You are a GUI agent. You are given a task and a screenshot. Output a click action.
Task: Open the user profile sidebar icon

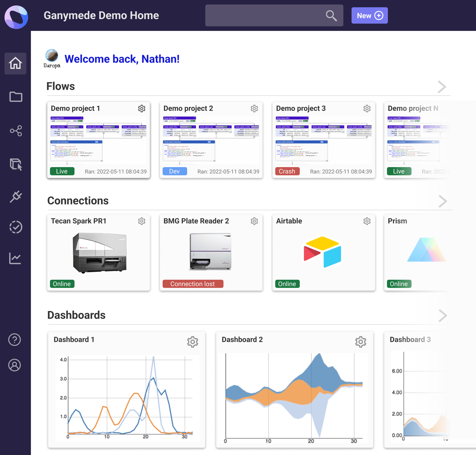click(x=15, y=365)
